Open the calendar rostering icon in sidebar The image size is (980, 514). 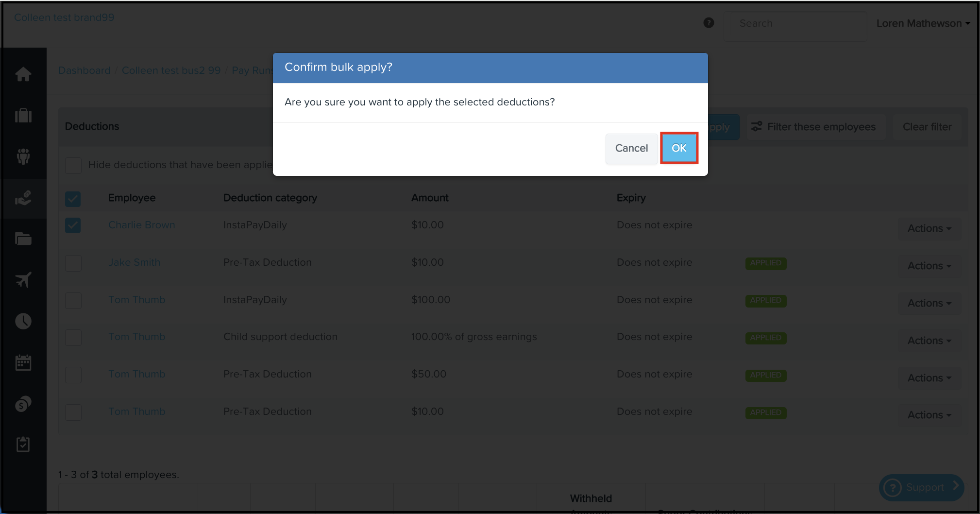point(23,362)
